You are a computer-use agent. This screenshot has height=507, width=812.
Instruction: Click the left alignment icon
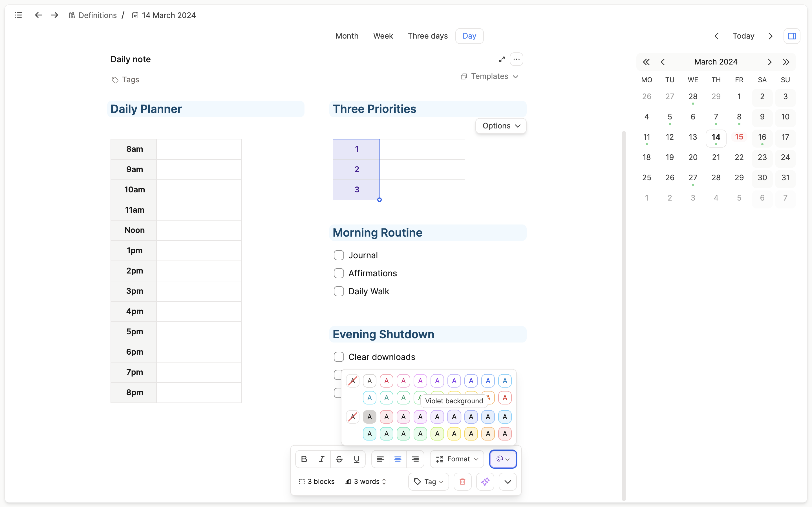tap(380, 459)
